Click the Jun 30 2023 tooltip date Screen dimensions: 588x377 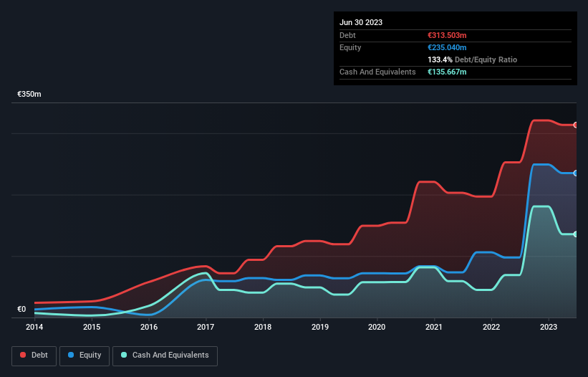(x=361, y=22)
